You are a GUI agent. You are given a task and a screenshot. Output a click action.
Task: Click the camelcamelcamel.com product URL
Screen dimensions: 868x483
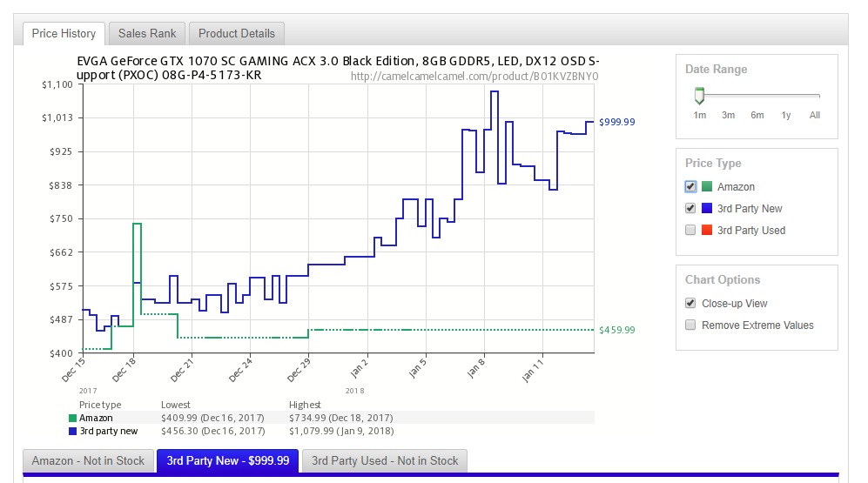coord(474,77)
